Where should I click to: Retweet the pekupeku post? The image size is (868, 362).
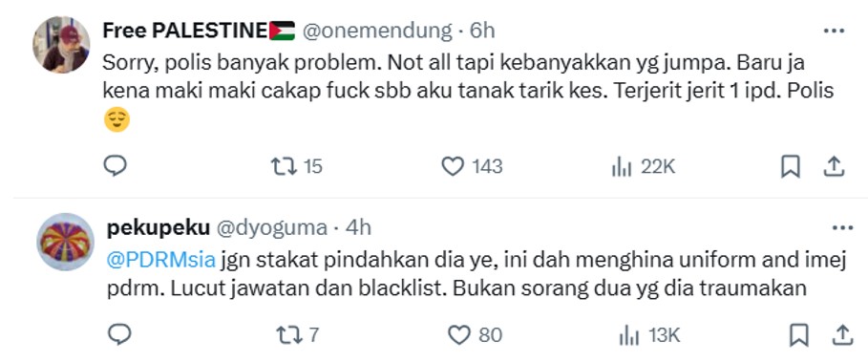coord(297,334)
